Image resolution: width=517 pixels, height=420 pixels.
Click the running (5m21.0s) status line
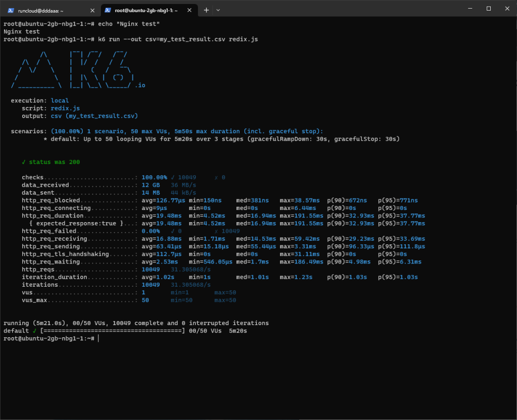(136, 323)
